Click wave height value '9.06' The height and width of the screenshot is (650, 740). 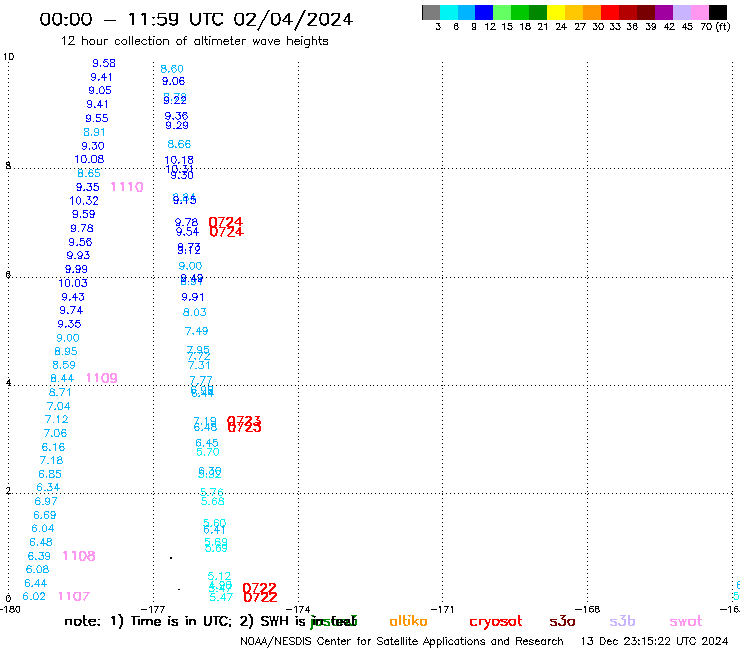174,81
